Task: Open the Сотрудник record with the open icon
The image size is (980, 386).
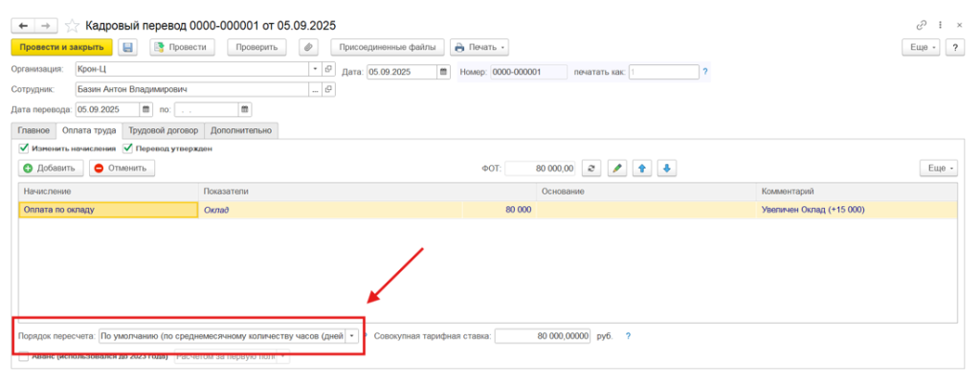Action: pos(329,89)
